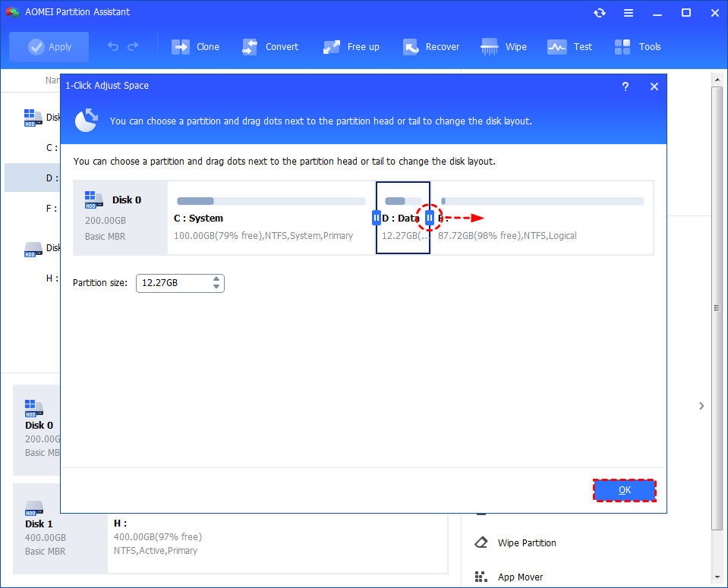The height and width of the screenshot is (588, 728).
Task: Click the undo arrow icon
Action: [x=113, y=46]
